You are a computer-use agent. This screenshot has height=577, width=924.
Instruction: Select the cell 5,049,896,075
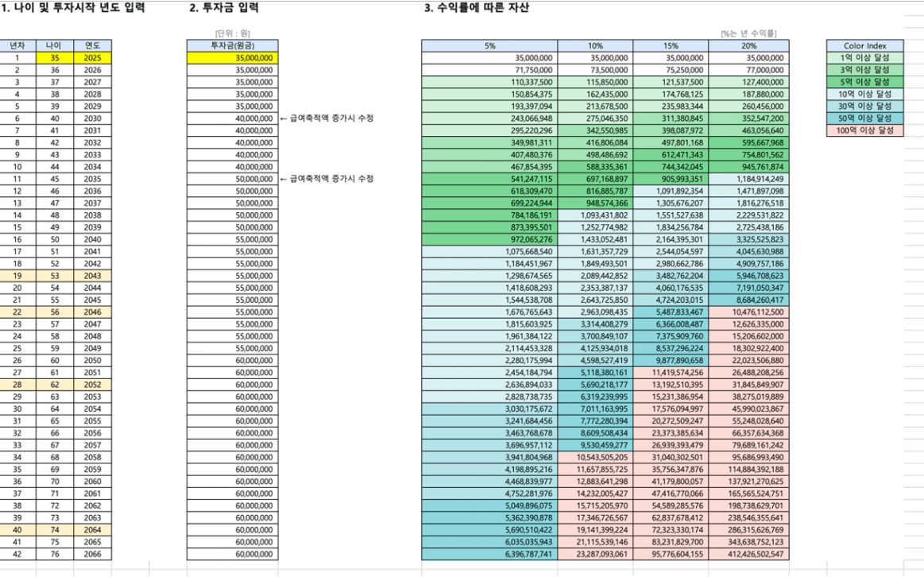(489, 505)
